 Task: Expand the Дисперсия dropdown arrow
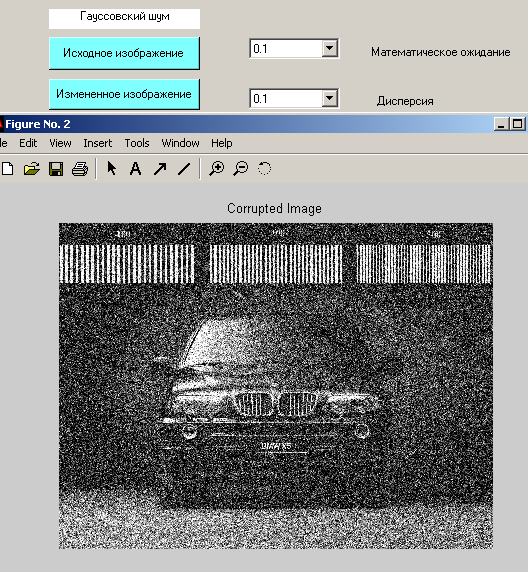tap(329, 98)
